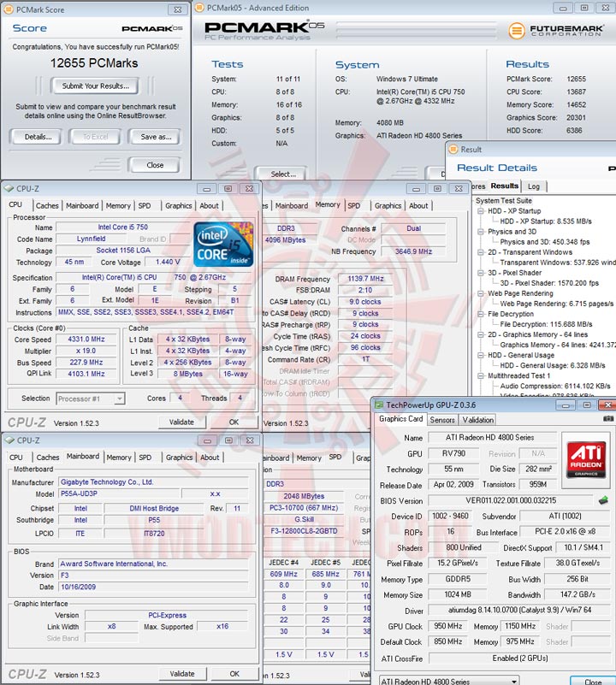
Task: Click the BIOS Date 10/16/2009 field
Action: pyautogui.click(x=153, y=587)
